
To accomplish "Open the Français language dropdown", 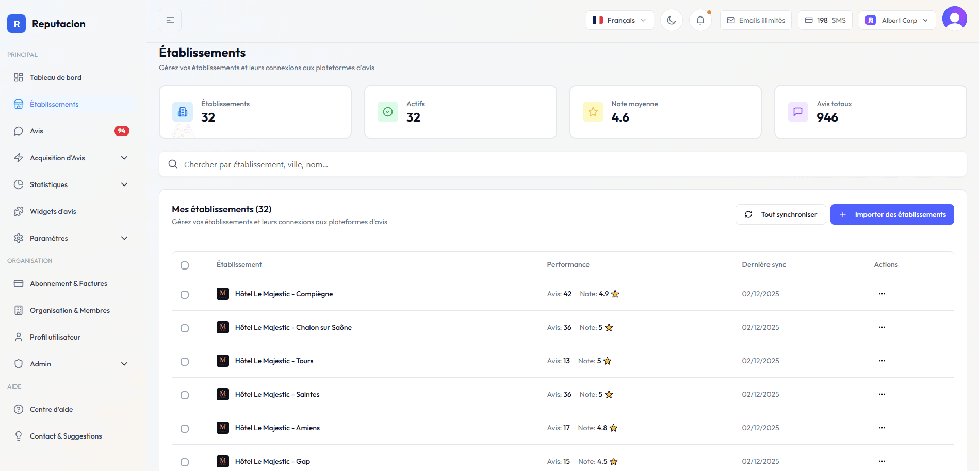I will coord(619,20).
